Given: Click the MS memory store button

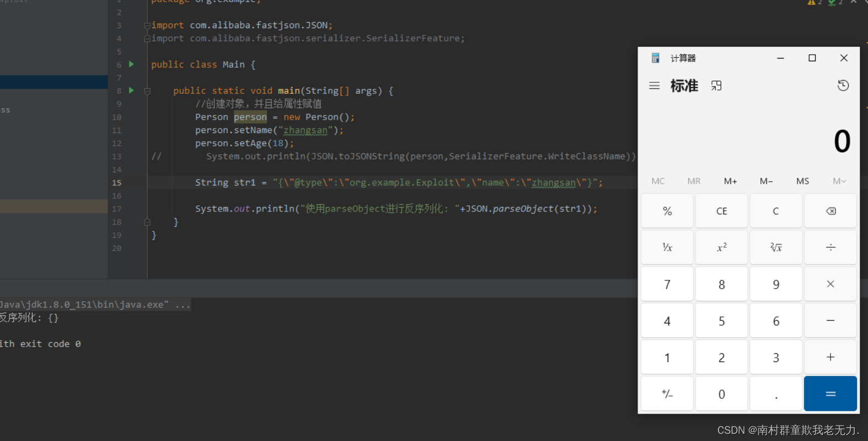Looking at the screenshot, I should click(802, 181).
